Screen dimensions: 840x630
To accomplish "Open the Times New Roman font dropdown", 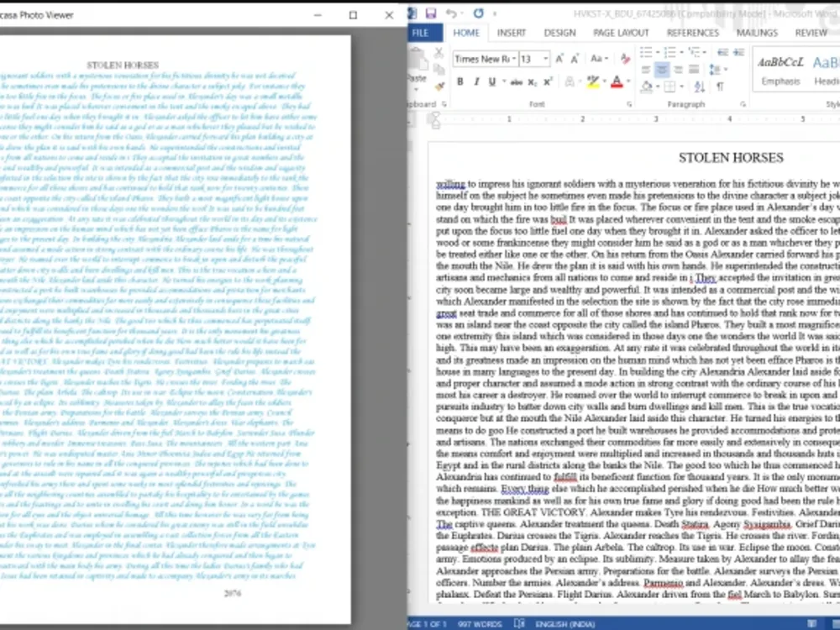I will pyautogui.click(x=514, y=59).
